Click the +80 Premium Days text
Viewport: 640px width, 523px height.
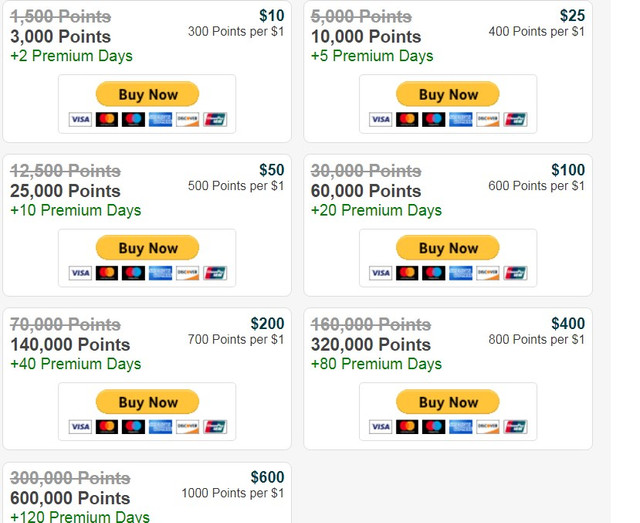[376, 364]
